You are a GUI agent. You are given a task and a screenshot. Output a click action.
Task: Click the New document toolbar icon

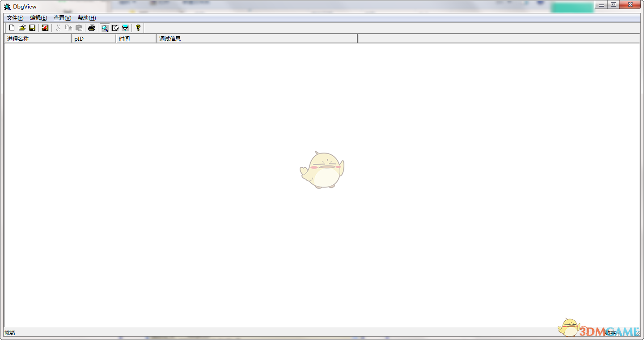(12, 28)
